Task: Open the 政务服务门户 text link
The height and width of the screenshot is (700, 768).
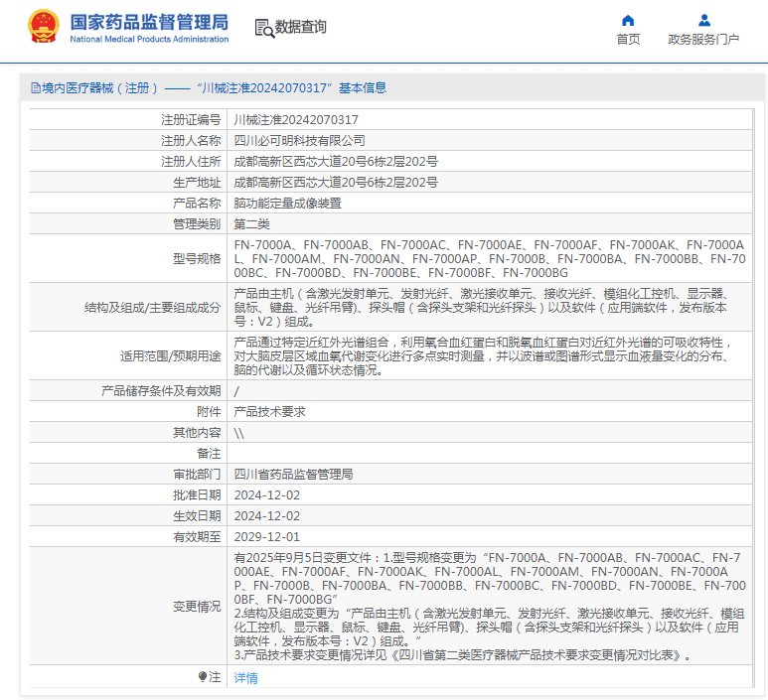Action: pyautogui.click(x=703, y=40)
